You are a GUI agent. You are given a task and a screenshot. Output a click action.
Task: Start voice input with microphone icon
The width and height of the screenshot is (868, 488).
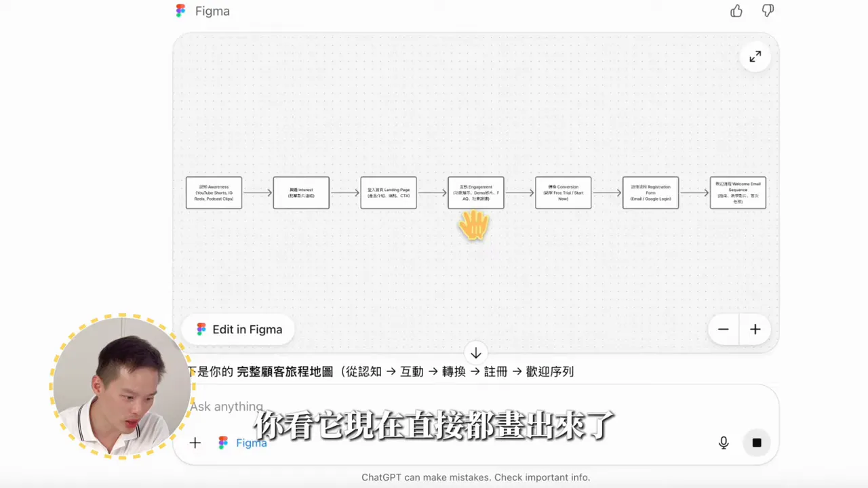724,443
